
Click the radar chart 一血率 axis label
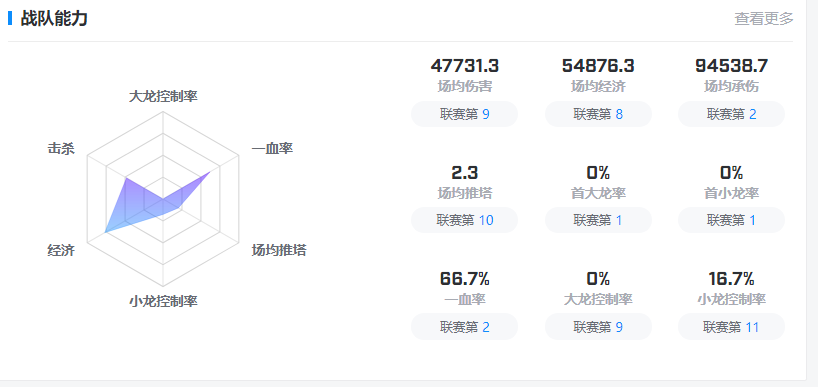tap(272, 149)
